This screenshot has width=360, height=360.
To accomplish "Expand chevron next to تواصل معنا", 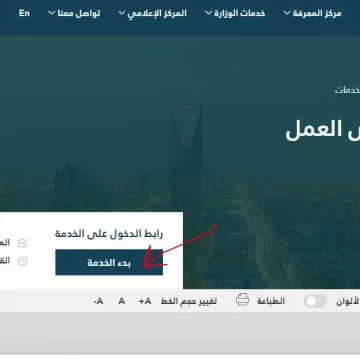I will (52, 13).
